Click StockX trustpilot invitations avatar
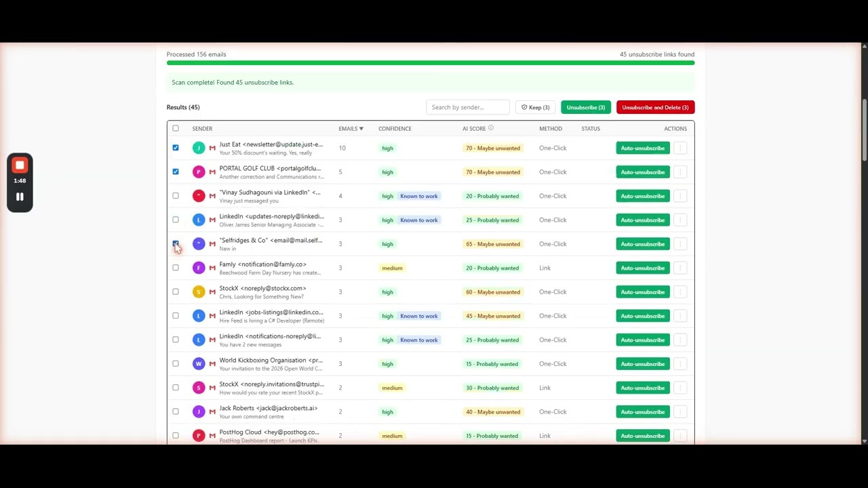 [198, 388]
